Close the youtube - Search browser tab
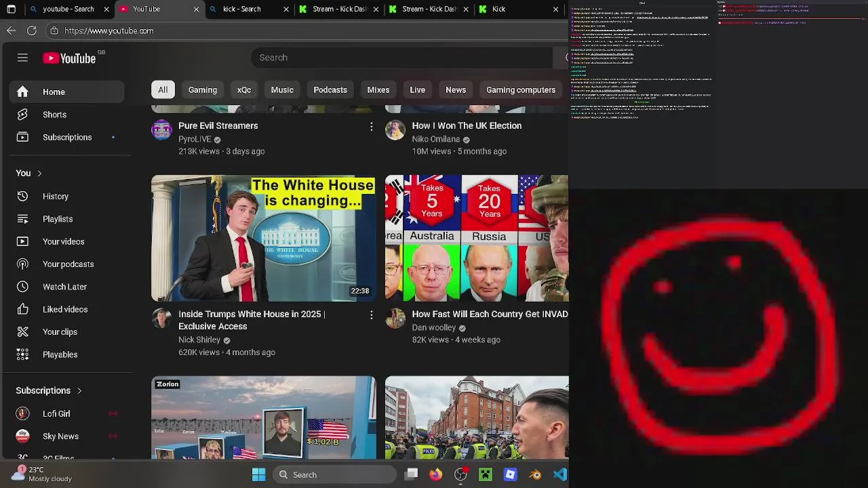 [x=106, y=9]
